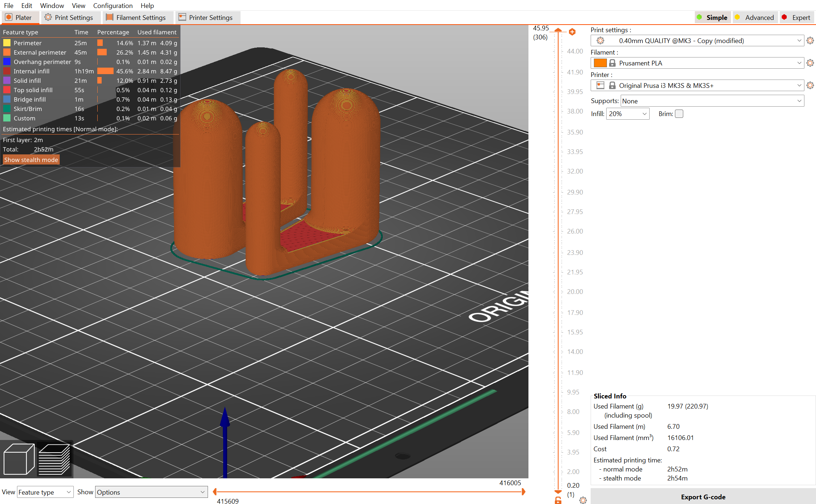
Task: Edit filament preset gear icon
Action: (810, 63)
